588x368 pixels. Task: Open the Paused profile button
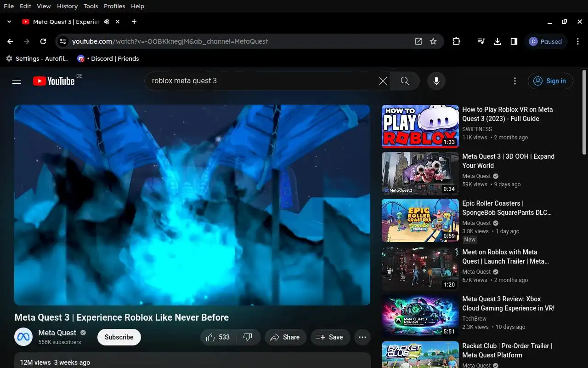point(546,41)
